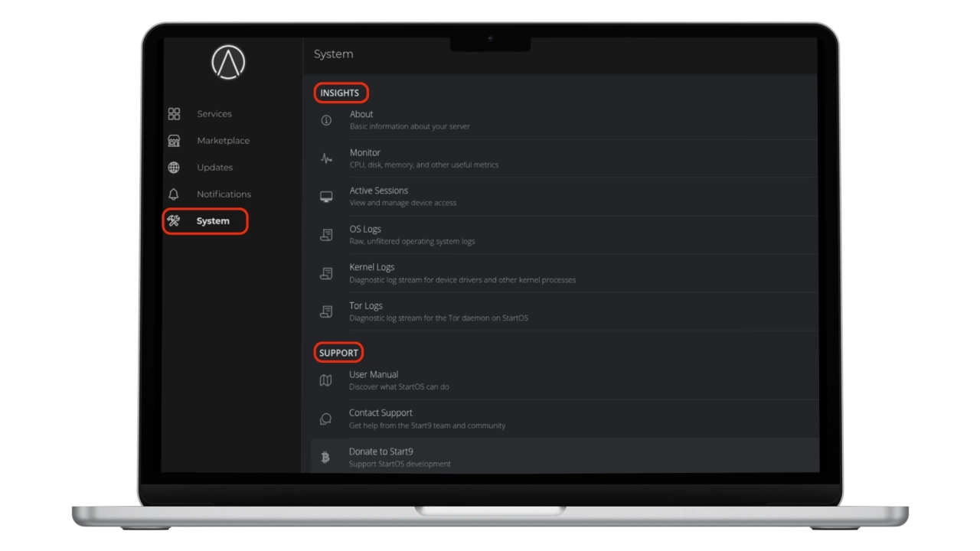980x551 pixels.
Task: Open the Services menu item
Action: 214,114
